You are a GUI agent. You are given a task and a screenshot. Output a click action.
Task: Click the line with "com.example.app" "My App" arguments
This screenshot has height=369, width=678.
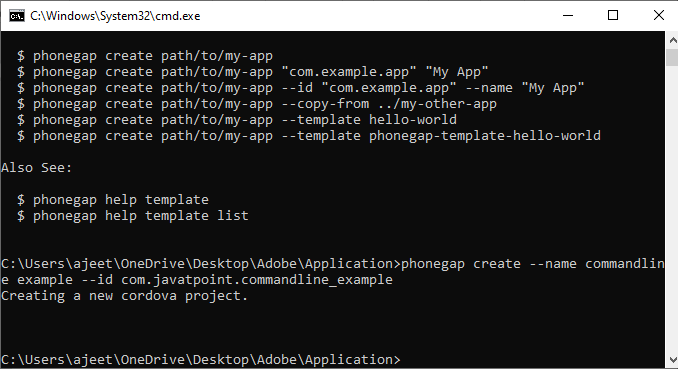point(253,72)
